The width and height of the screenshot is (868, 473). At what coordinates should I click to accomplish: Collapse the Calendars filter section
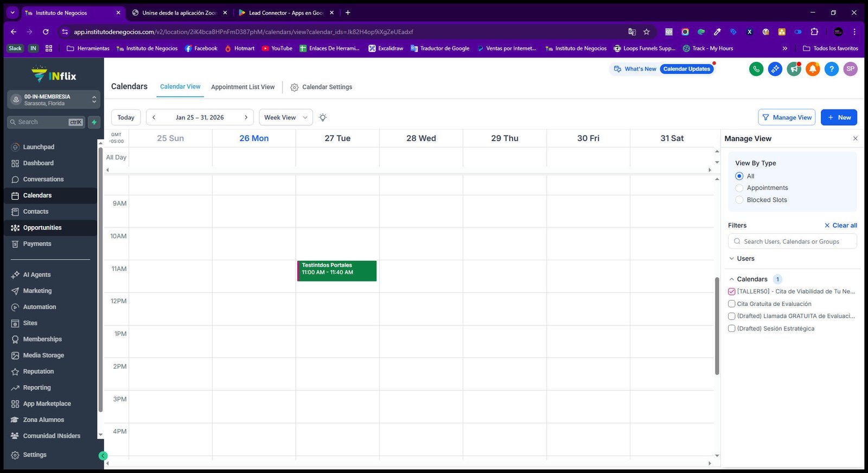[x=748, y=279]
